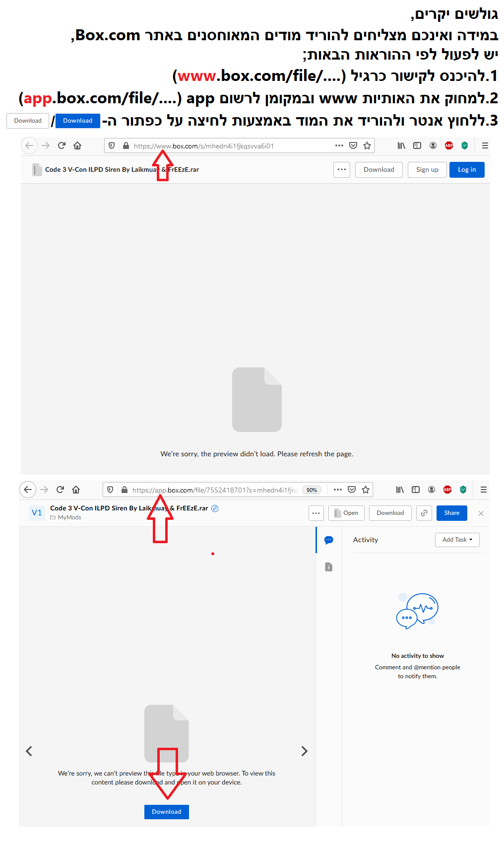Click Forward arrow in upper browser toolbar
504x852 pixels.
click(46, 145)
